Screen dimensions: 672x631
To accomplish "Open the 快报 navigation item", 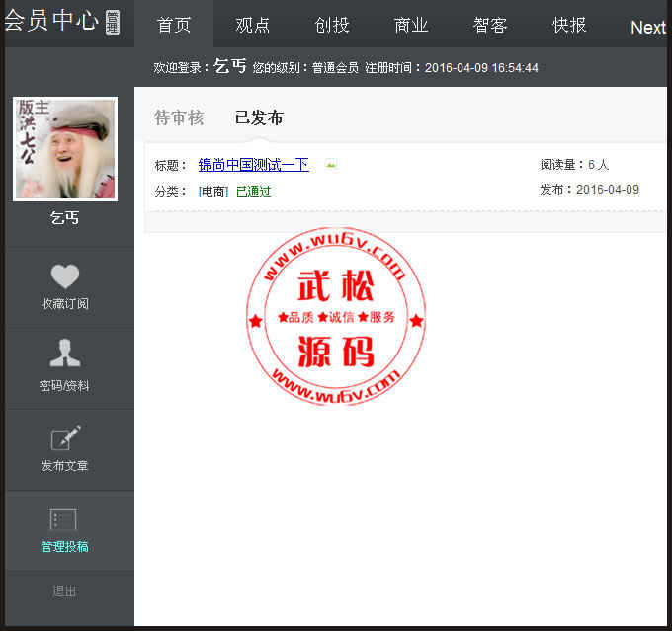I will (x=569, y=25).
